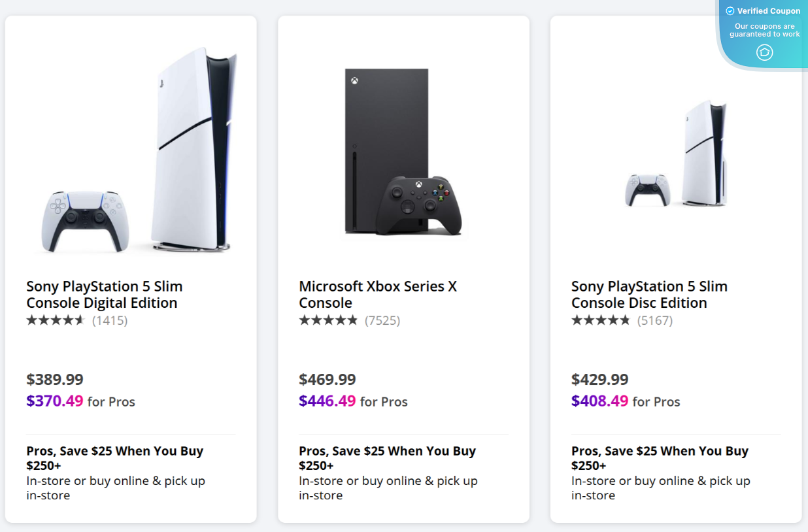Select the Sony PlayStation 5 Slim Disc Edition title
This screenshot has width=808, height=532.
[x=649, y=294]
